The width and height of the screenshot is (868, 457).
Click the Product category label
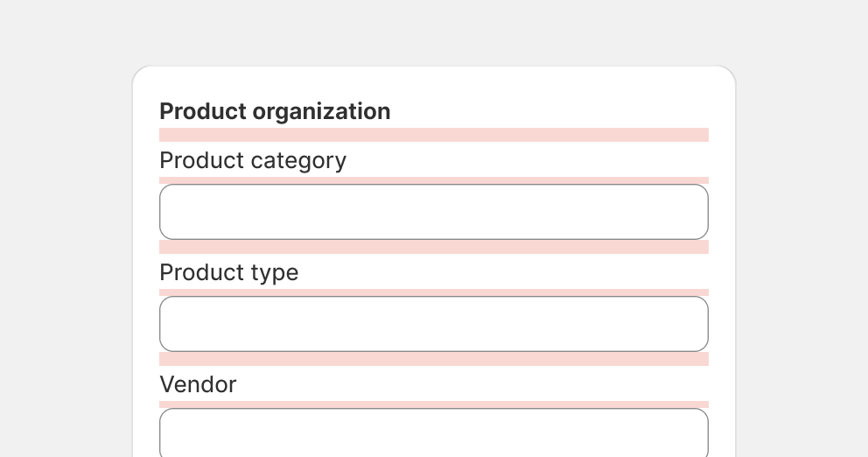253,160
